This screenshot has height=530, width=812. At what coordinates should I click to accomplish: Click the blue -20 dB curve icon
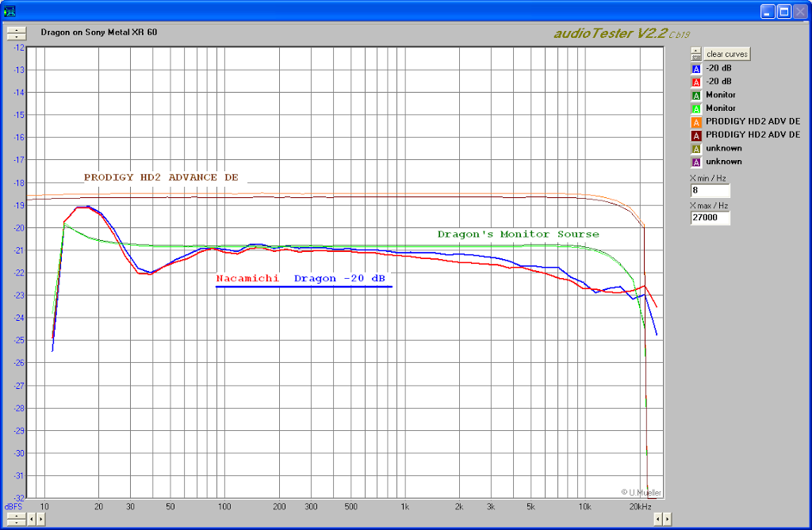point(696,69)
